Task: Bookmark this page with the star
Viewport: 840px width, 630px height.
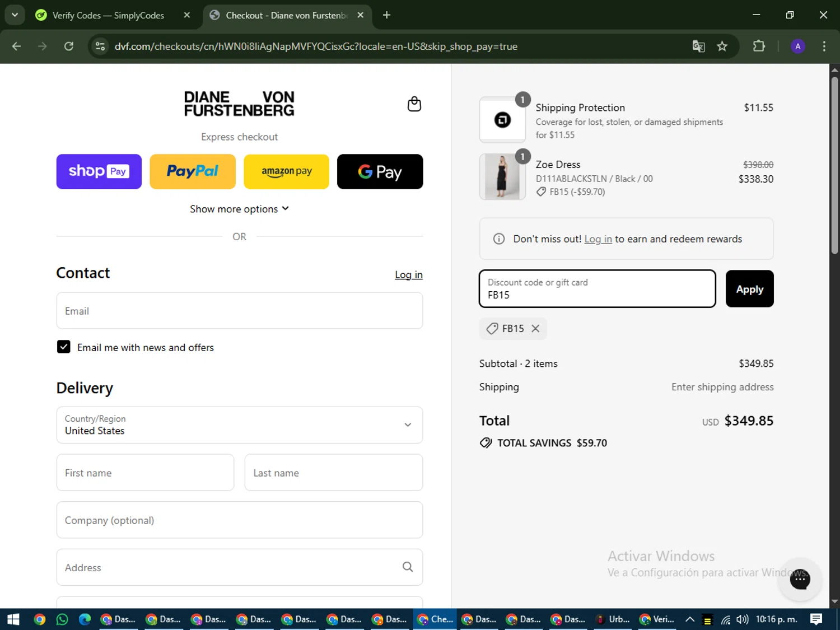Action: coord(722,46)
